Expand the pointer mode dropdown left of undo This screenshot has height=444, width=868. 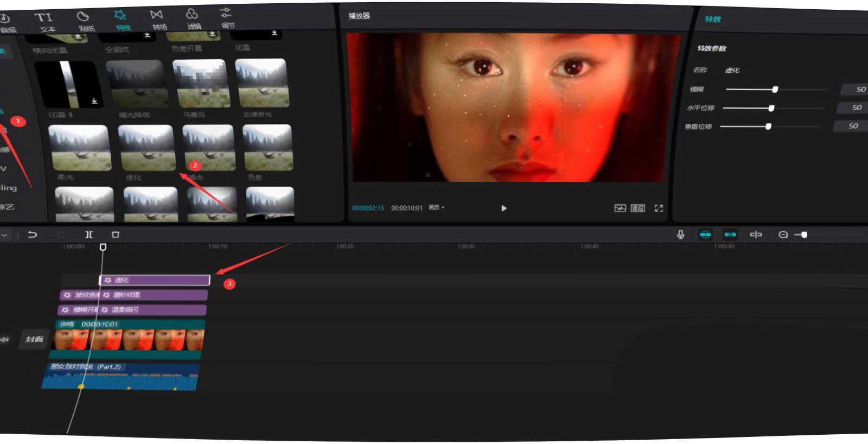point(5,235)
